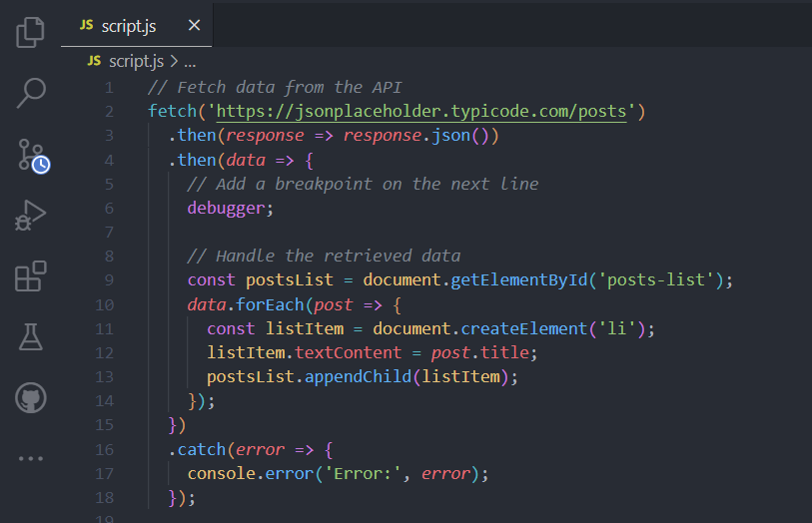
Task: Click .then on line 3
Action: click(192, 136)
